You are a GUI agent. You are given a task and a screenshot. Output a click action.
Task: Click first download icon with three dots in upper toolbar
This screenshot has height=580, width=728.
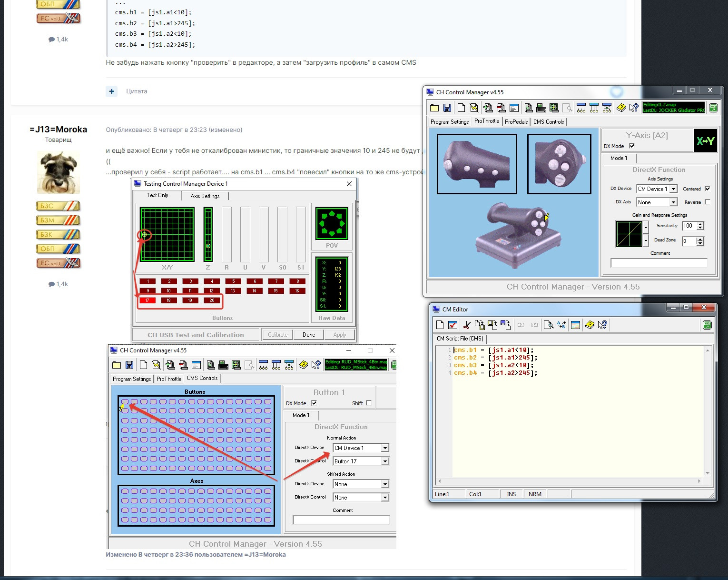pos(581,108)
